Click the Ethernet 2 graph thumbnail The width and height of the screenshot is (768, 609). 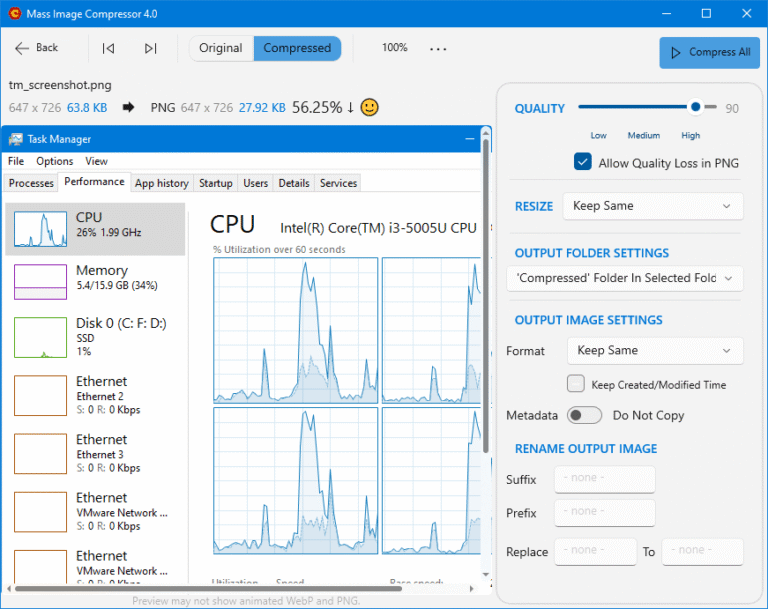point(40,395)
